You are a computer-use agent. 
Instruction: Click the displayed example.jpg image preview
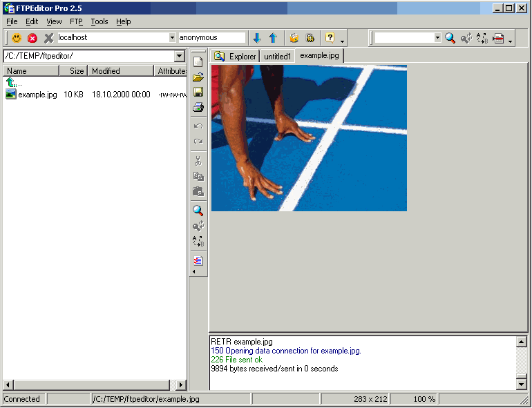pyautogui.click(x=309, y=138)
